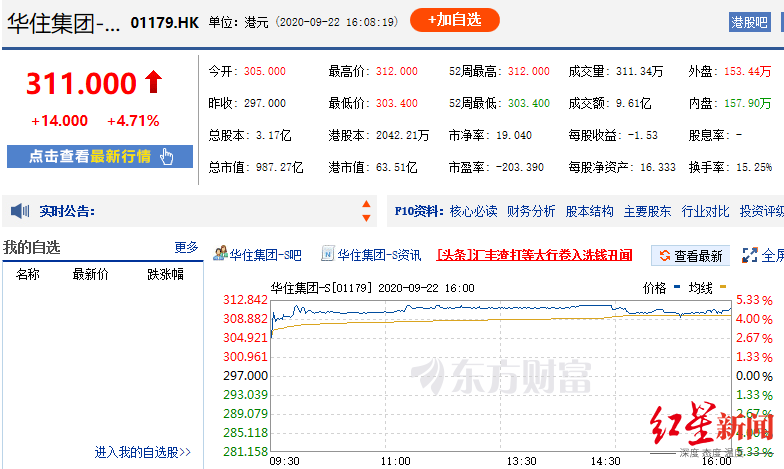Click the fullscreen expand icon

pos(750,255)
